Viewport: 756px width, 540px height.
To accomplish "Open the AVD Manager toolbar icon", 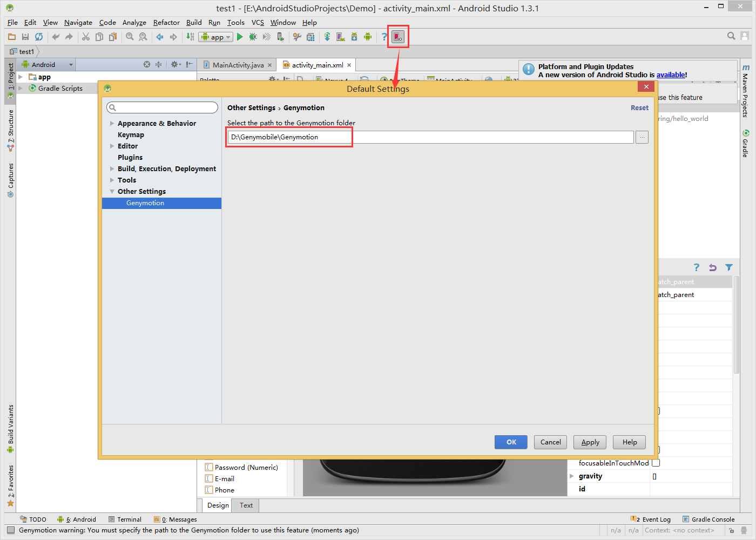I will click(341, 37).
